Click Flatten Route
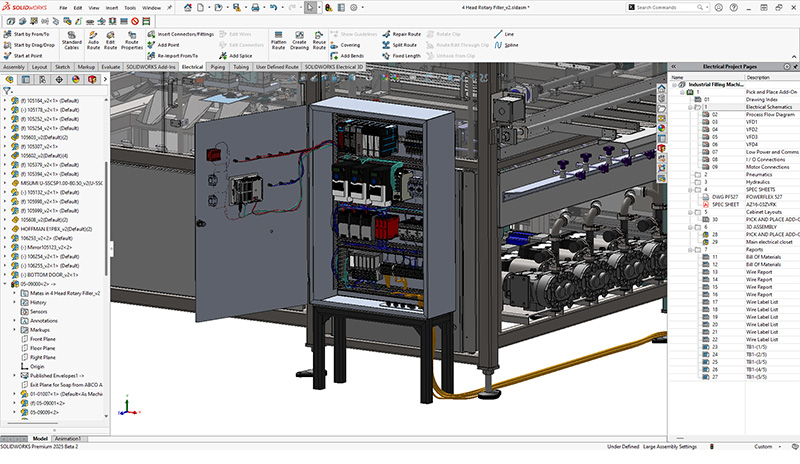The image size is (800, 464). [x=278, y=40]
